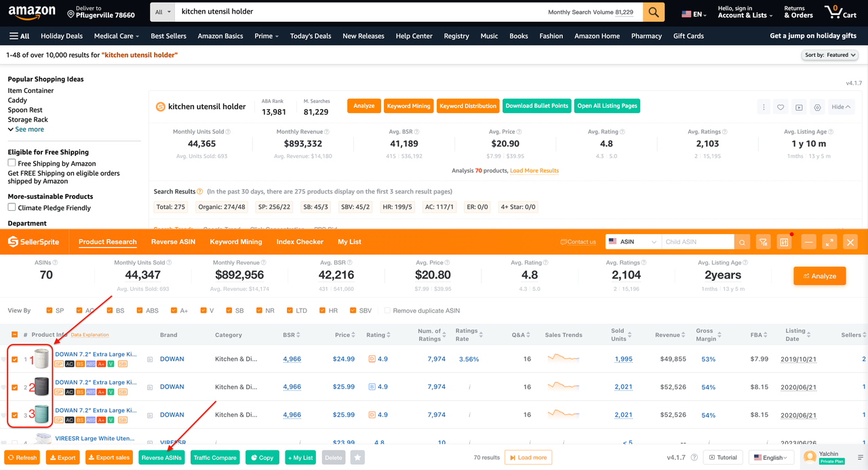Viewport: 868px width, 470px height.
Task: Click the Amazon search magnifier button
Action: coord(654,12)
